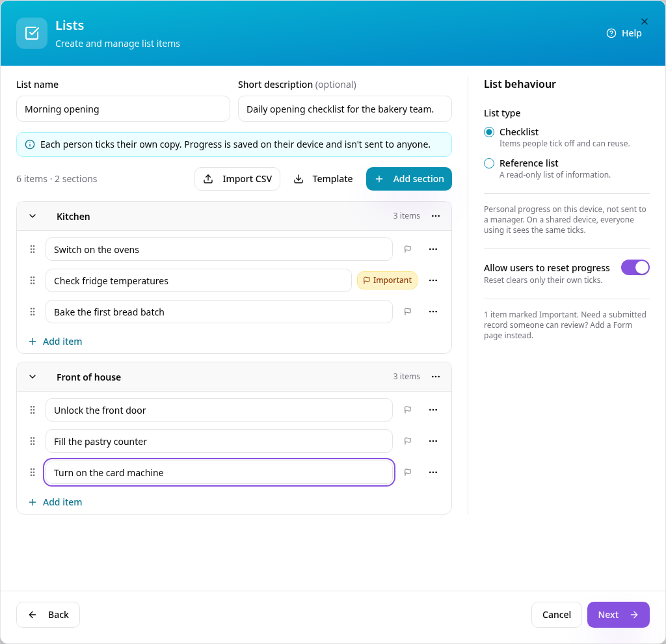Edit the Short description field
The height and width of the screenshot is (644, 666).
click(x=345, y=109)
